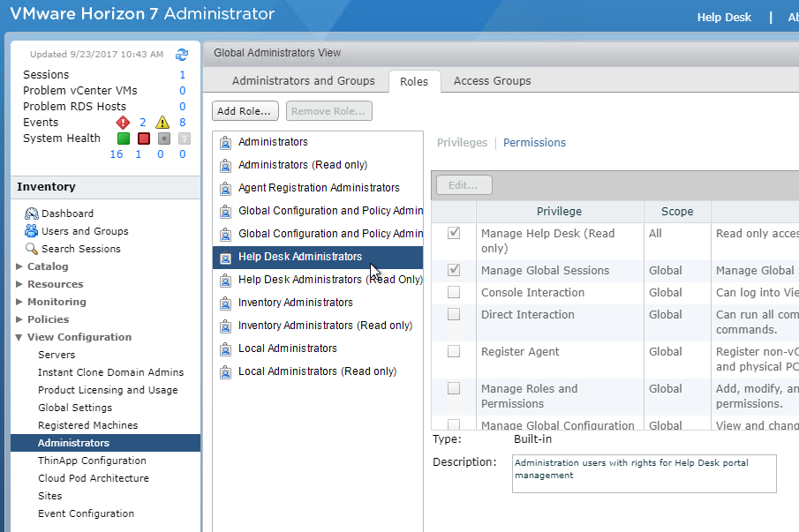Open the warning events count 8
799x532 pixels.
pos(183,122)
